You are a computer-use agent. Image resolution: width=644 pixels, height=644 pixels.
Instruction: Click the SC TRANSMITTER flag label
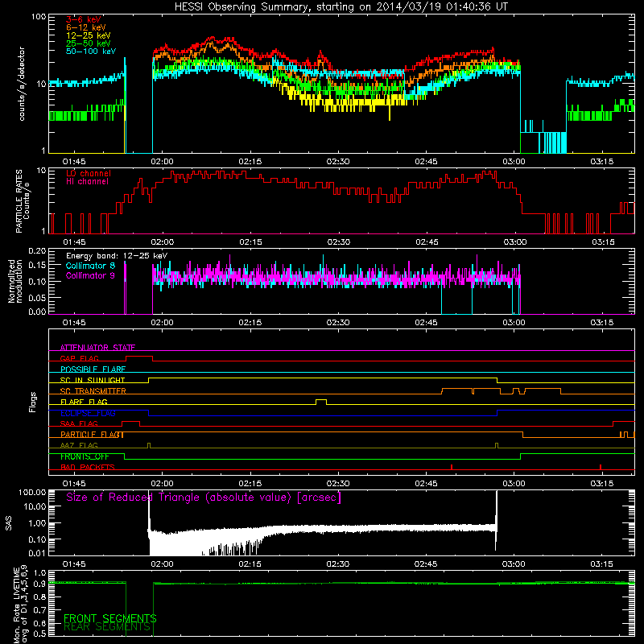click(x=93, y=391)
